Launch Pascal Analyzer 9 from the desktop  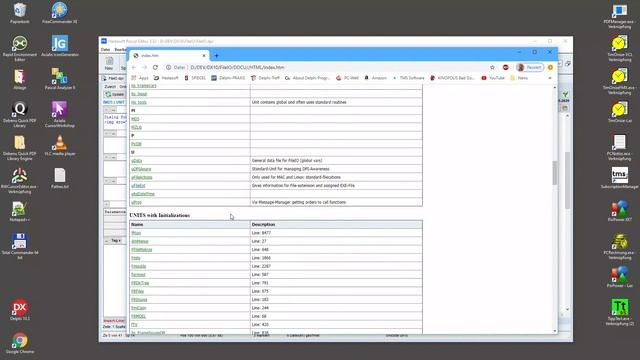[x=60, y=79]
